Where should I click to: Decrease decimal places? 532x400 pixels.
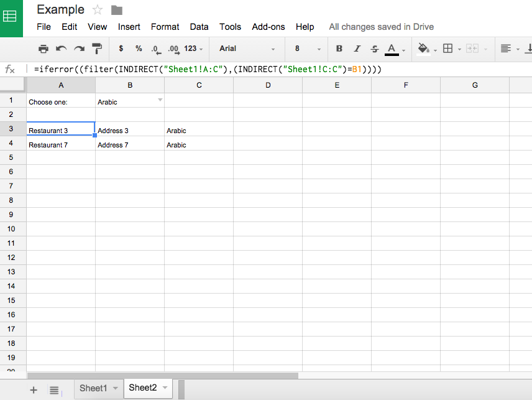click(156, 49)
